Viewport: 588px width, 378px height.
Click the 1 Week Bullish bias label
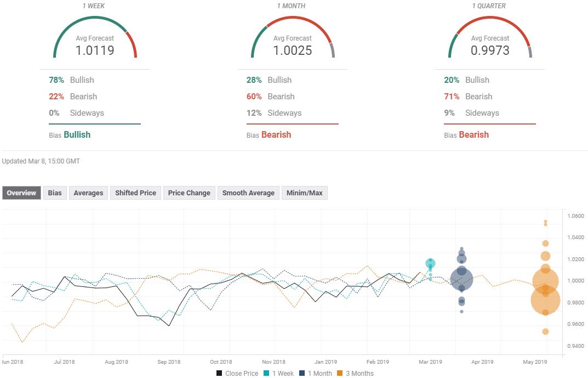click(77, 135)
